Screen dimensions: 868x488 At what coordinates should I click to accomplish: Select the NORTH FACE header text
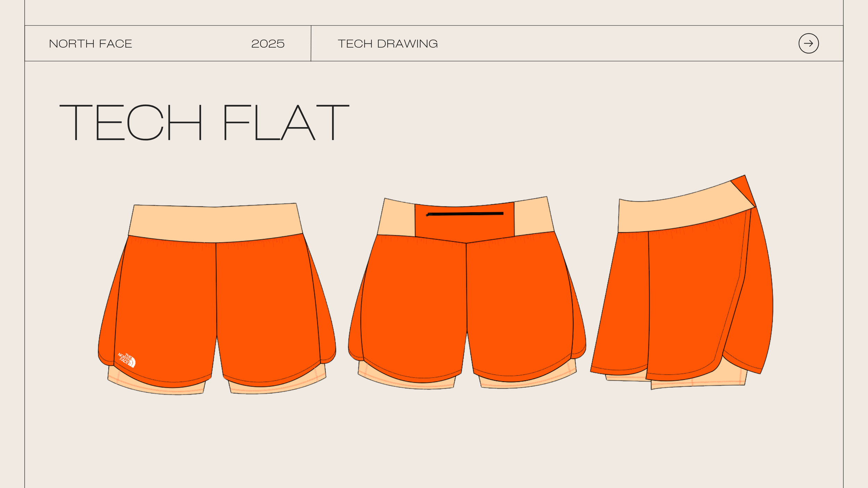pyautogui.click(x=91, y=44)
